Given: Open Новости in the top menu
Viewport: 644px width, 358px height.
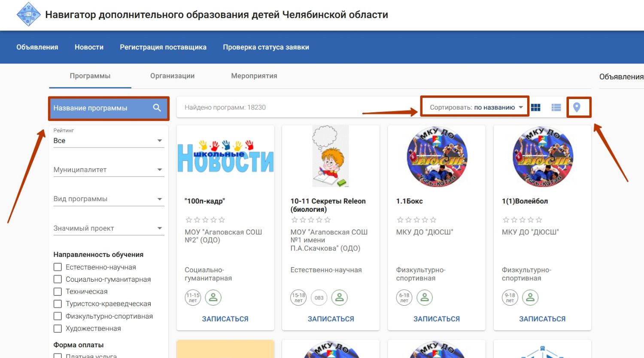Looking at the screenshot, I should 89,47.
